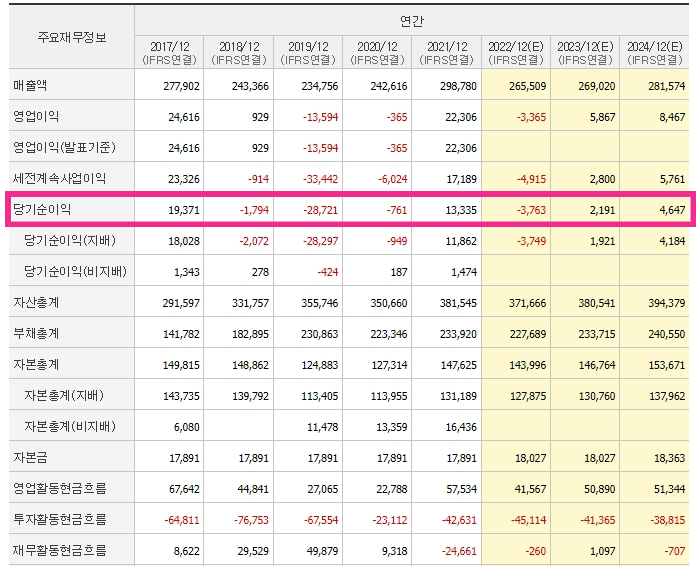Select 당기순이익 value 13,335

click(461, 210)
